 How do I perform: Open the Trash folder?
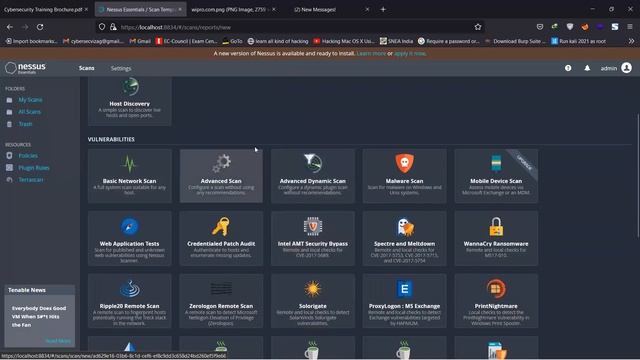tap(25, 124)
